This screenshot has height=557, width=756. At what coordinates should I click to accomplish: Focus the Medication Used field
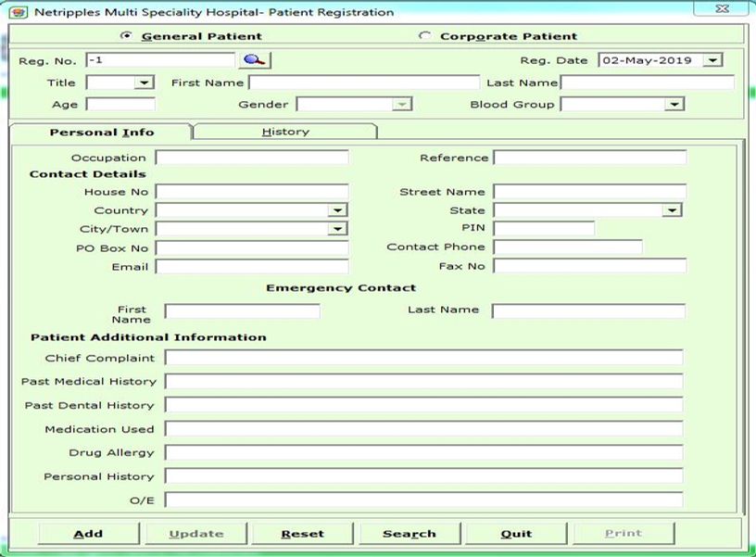423,429
